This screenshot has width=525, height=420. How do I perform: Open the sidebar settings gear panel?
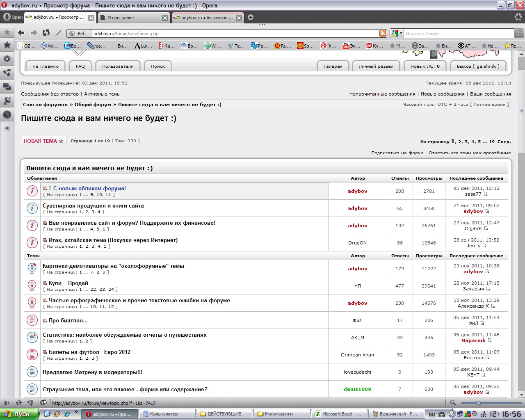(x=7, y=59)
